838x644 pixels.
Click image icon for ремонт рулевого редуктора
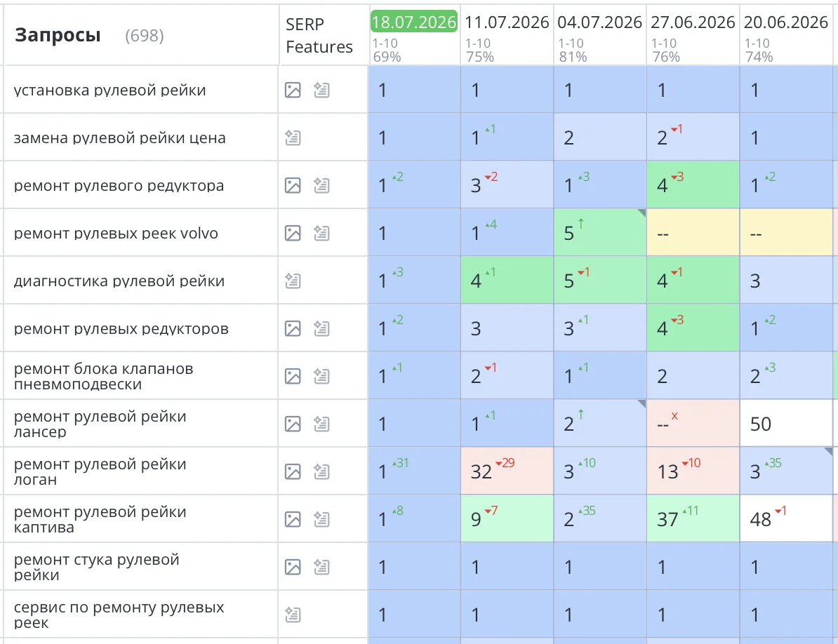pos(293,185)
